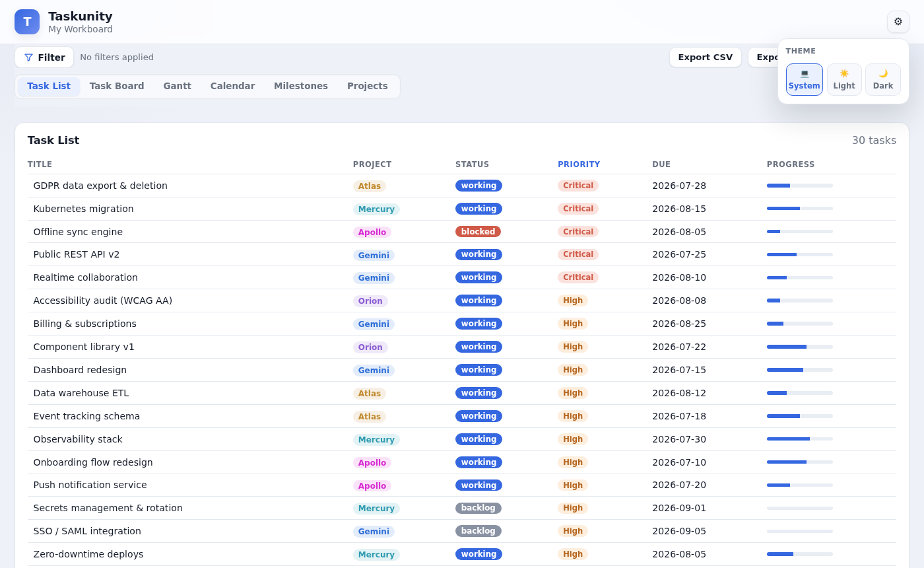Go to the Calendar tab

coord(232,87)
